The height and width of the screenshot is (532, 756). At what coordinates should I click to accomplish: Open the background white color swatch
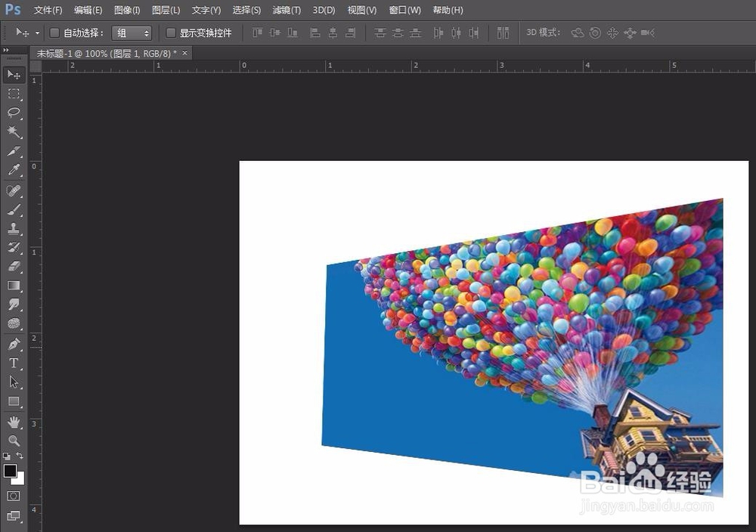tap(20, 479)
